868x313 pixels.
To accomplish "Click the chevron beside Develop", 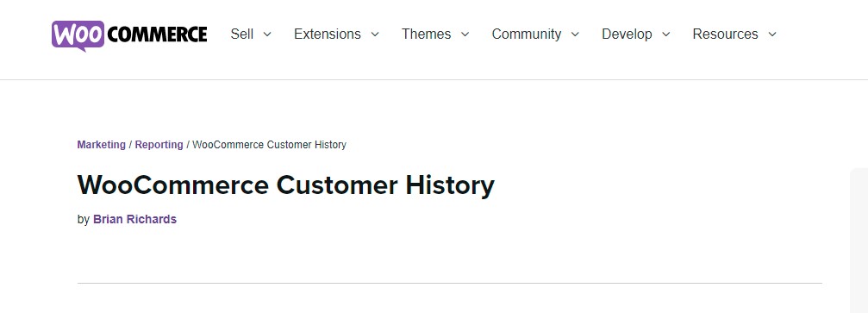I will click(666, 34).
